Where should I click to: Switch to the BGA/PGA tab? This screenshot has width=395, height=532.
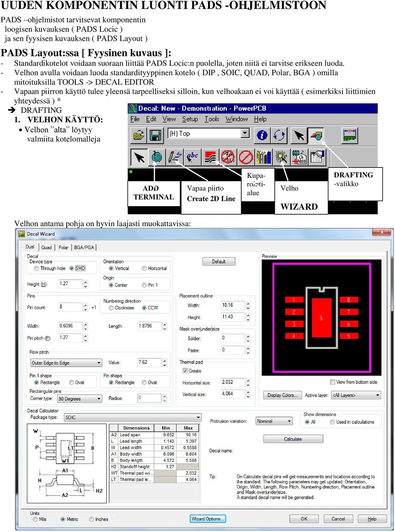(x=84, y=247)
